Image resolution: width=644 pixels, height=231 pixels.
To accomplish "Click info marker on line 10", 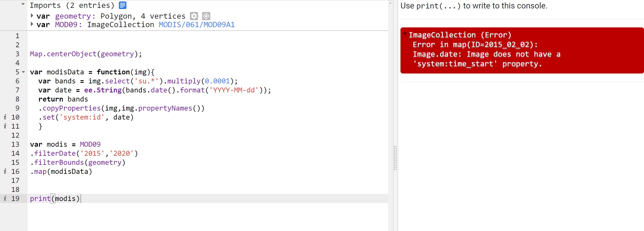I will 5,117.
